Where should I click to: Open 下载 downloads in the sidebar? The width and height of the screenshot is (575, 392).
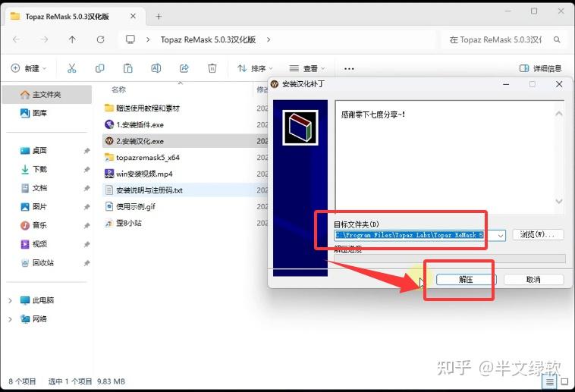39,169
